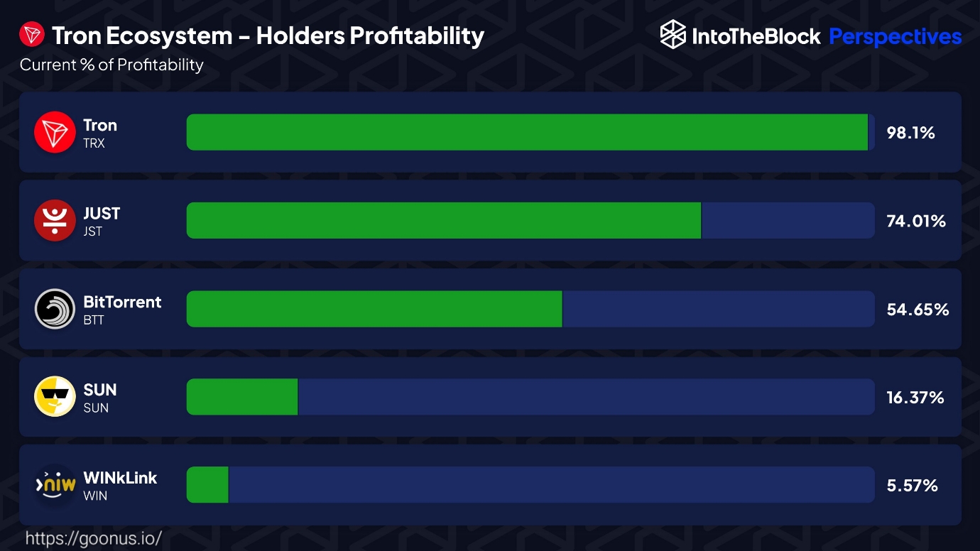Click the 16.37% SUN percentage value
Image resolution: width=980 pixels, height=551 pixels.
click(915, 398)
